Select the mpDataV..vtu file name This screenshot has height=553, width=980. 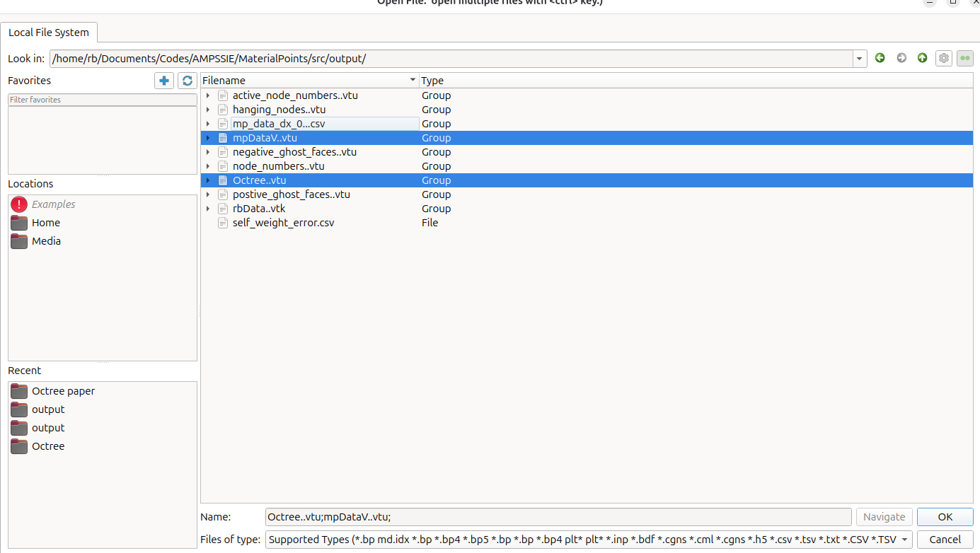pyautogui.click(x=265, y=138)
